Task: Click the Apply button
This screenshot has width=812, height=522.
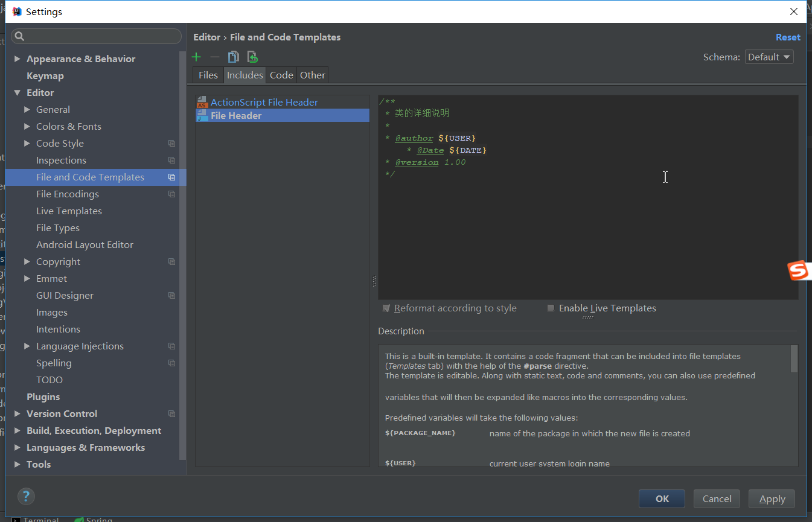Action: coord(772,499)
